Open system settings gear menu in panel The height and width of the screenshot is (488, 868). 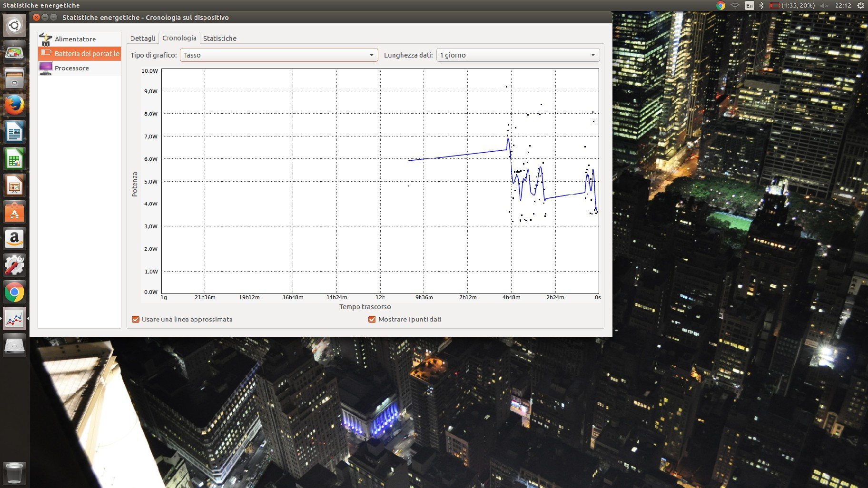pos(860,5)
